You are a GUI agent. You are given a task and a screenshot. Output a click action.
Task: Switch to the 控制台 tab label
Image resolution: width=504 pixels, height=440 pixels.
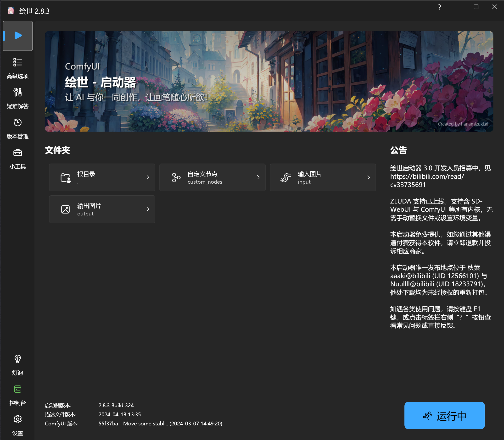pos(17,403)
